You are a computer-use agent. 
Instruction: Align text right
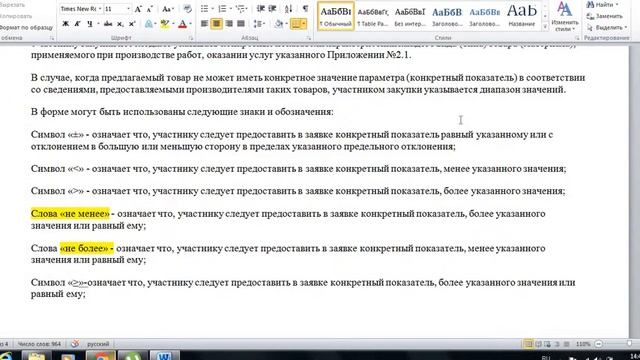pyautogui.click(x=229, y=24)
